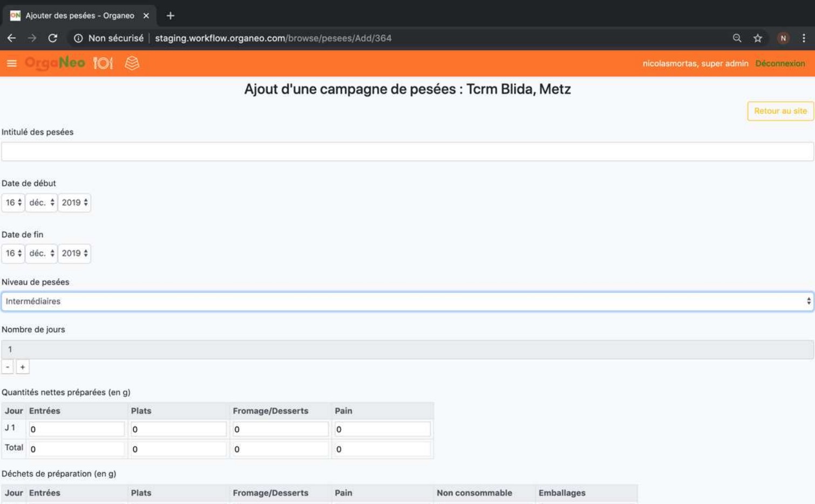
Task: Click the stacked layers icon in header
Action: click(x=132, y=63)
